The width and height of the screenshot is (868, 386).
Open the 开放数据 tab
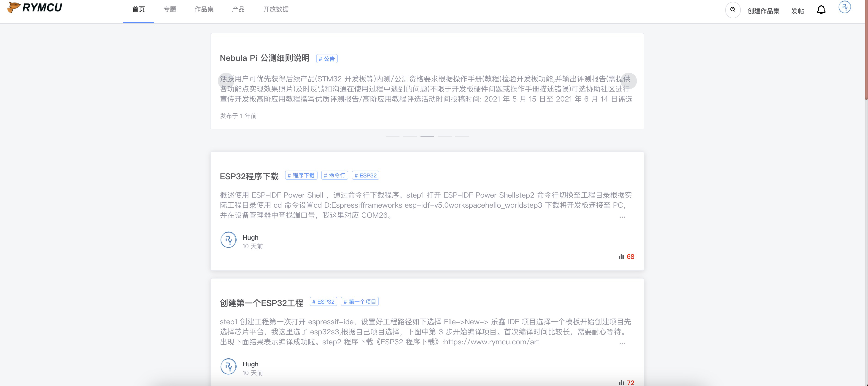276,9
